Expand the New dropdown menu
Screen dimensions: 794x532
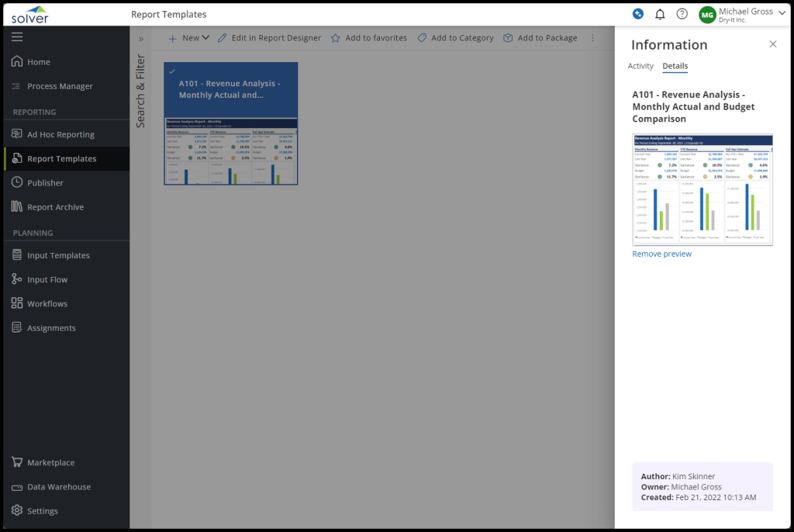pos(189,38)
